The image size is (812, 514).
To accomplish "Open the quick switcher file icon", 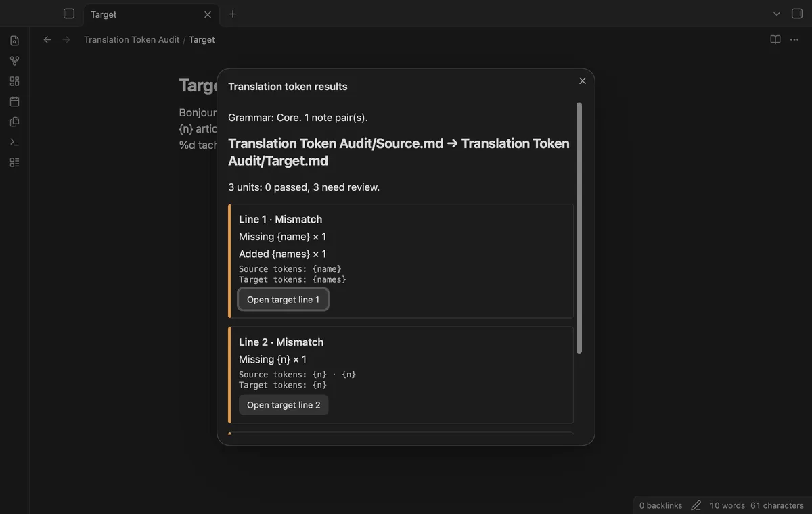I will pyautogui.click(x=14, y=41).
